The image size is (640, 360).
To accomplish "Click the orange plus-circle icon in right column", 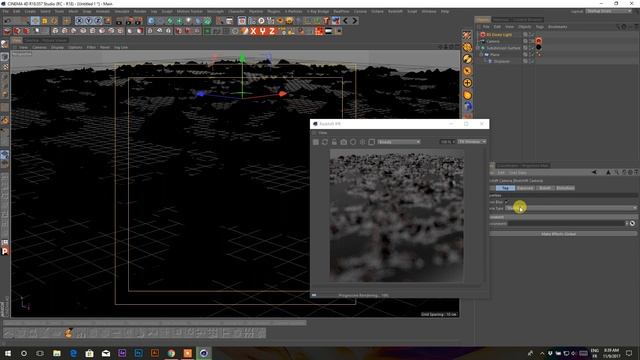I will [467, 83].
